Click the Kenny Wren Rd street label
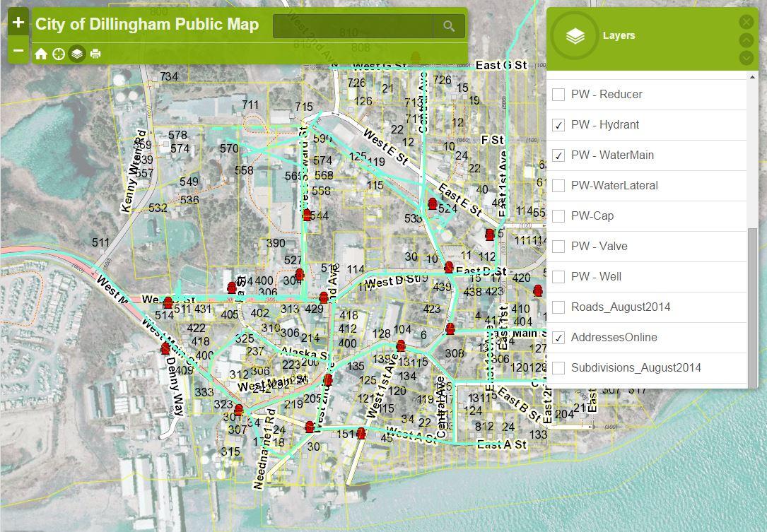The height and width of the screenshot is (532, 767). [133, 171]
